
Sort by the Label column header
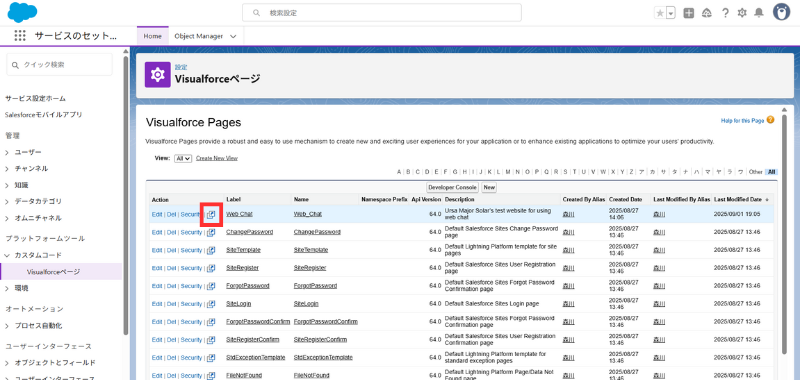233,199
